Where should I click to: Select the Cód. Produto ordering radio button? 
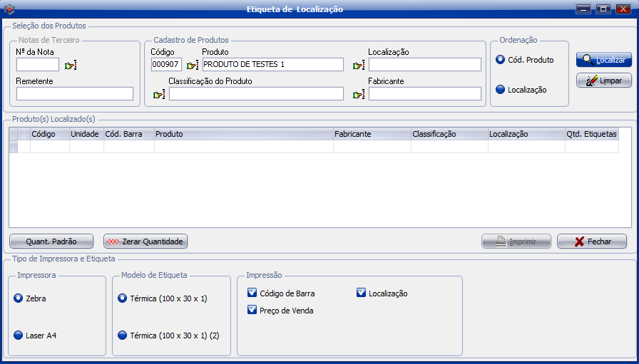coord(500,60)
